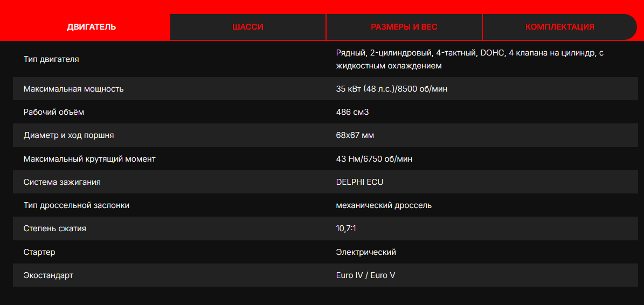Click the Тип дроссельной заслонки label

77,205
